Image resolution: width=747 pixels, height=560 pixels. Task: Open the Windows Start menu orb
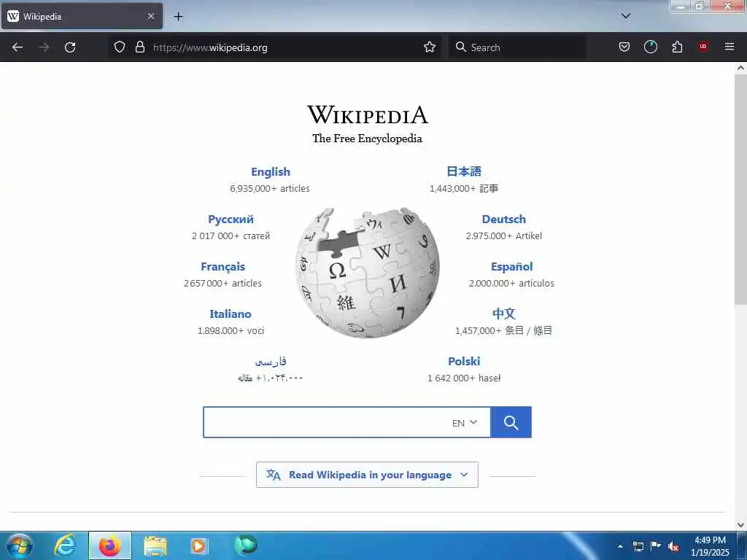coord(20,545)
